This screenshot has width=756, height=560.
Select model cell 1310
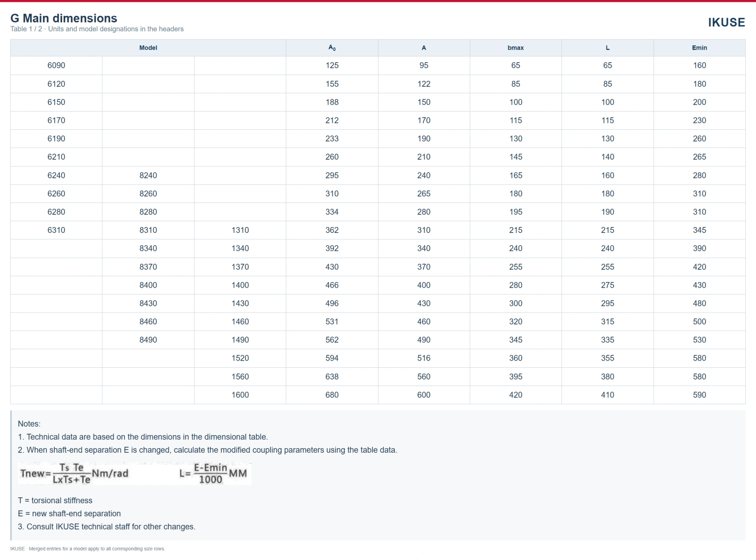pos(240,230)
